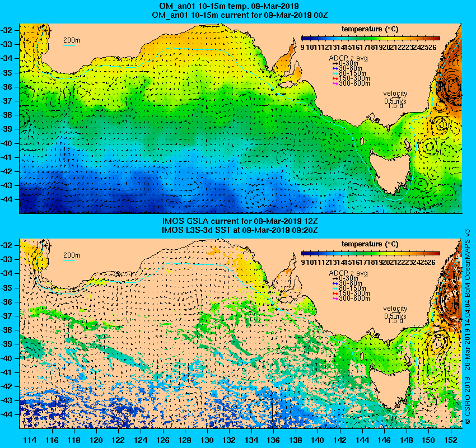This screenshot has height=448, width=476.
Task: Click the black 0-30m arrow in bottom legend
Action: [335, 278]
